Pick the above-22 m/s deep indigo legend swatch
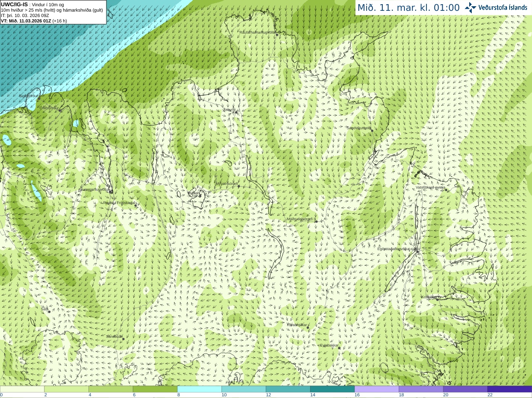The width and height of the screenshot is (532, 398). point(510,389)
